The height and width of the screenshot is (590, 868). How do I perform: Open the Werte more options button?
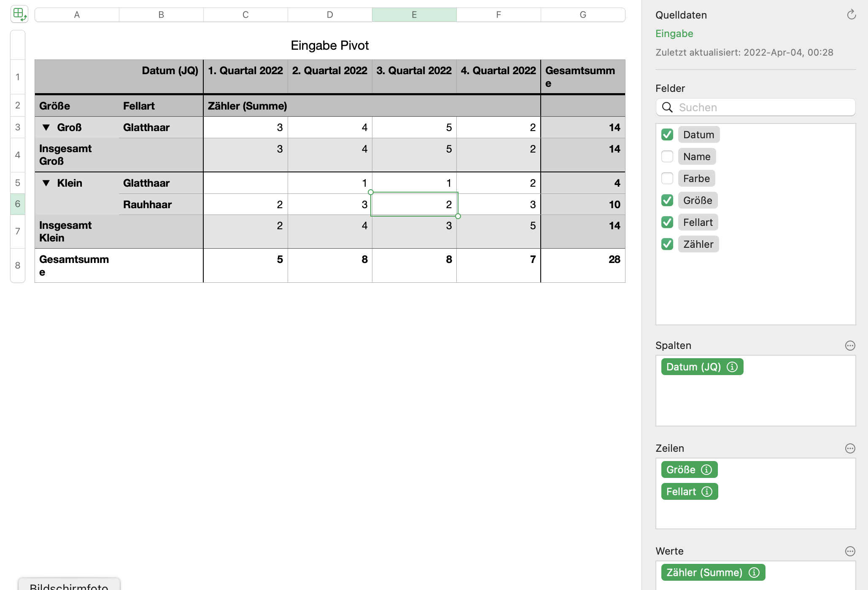pyautogui.click(x=850, y=551)
